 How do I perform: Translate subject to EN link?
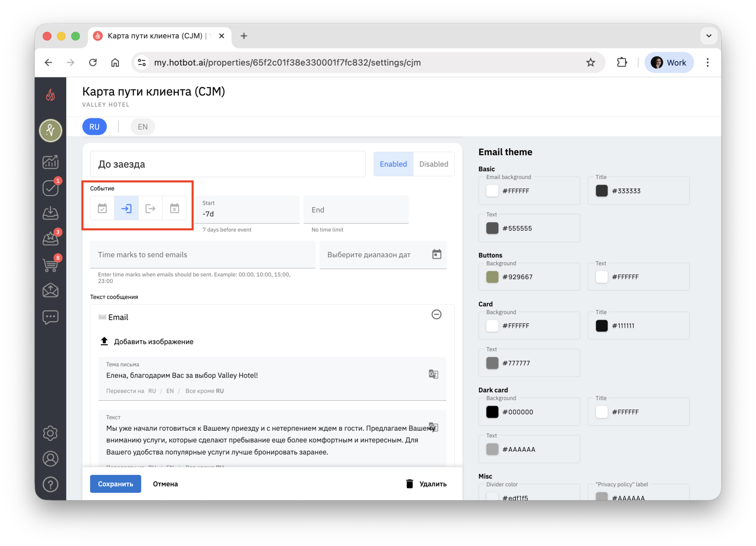(x=170, y=391)
